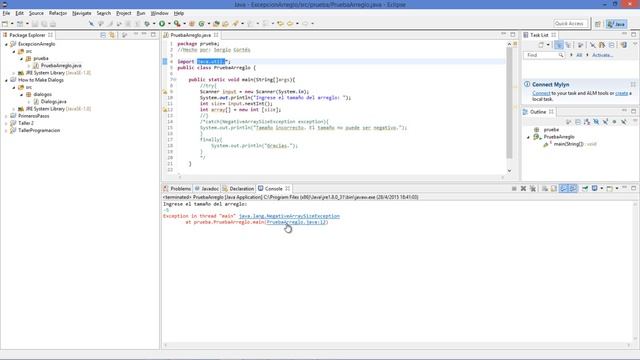
Task: Click the New Java Class green icon
Action: click(x=201, y=24)
